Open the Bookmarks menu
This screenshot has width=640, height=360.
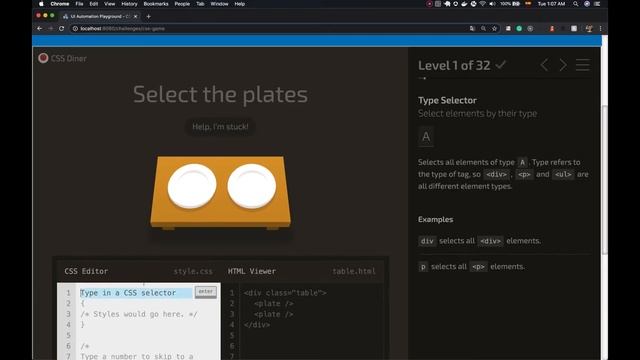156,4
